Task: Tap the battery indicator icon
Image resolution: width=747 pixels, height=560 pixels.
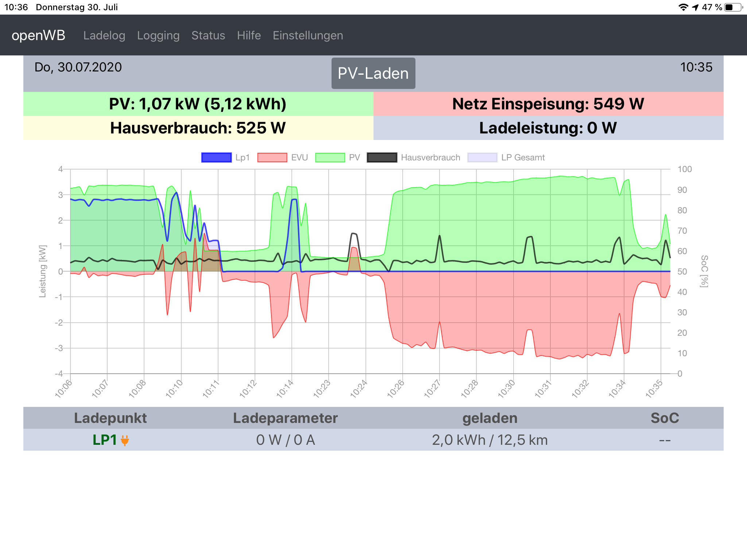Action: tap(733, 7)
